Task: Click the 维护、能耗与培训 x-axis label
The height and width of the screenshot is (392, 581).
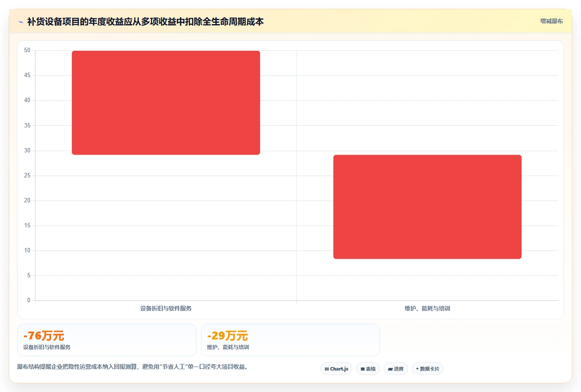Action: 427,308
